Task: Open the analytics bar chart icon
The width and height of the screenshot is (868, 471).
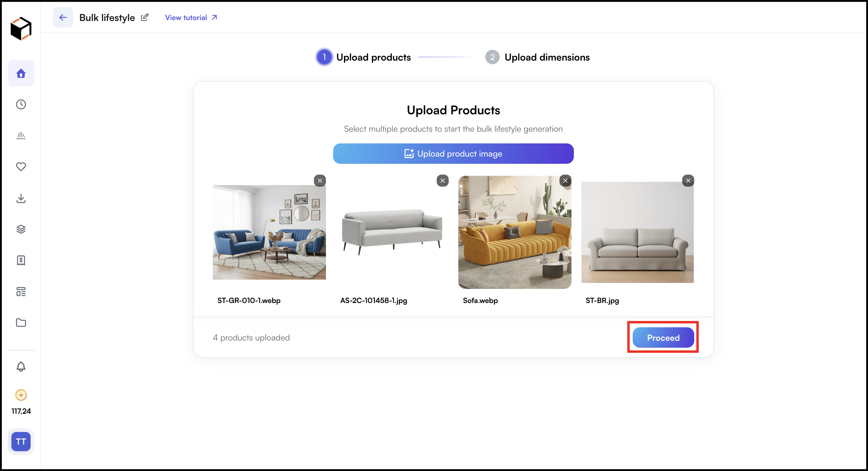Action: 21,135
